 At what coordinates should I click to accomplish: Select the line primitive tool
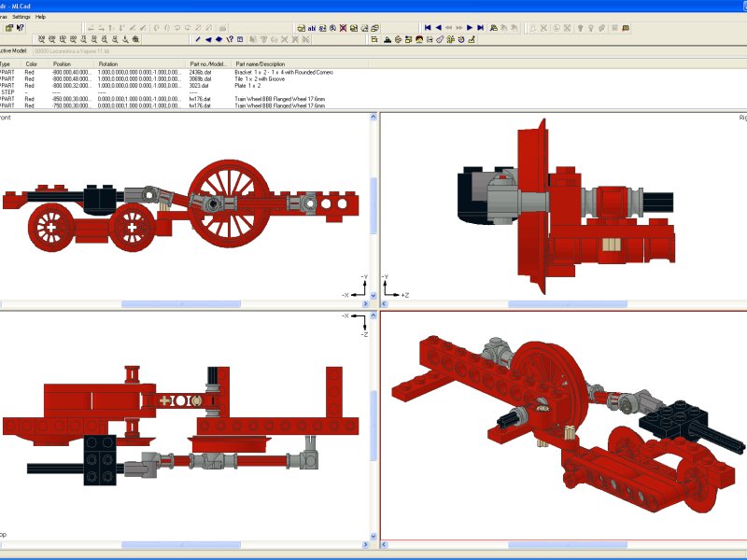point(198,39)
